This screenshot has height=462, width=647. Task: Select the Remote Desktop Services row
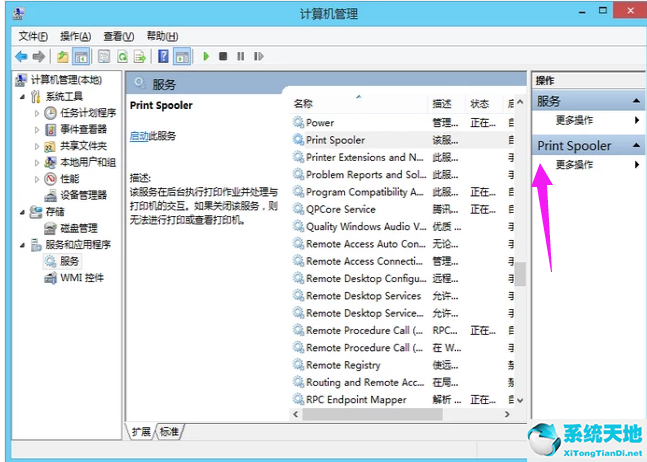[x=402, y=296]
